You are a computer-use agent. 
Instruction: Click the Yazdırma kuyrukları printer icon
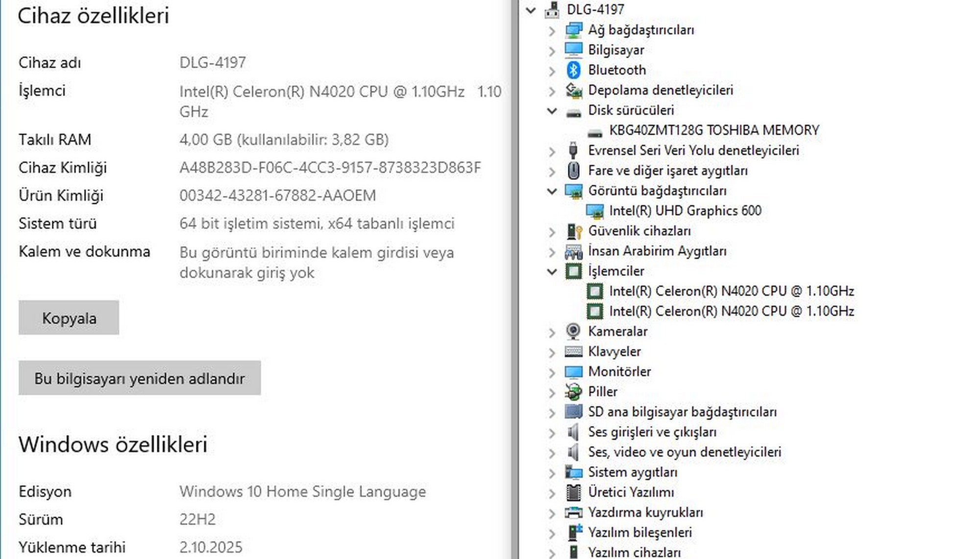(x=573, y=512)
